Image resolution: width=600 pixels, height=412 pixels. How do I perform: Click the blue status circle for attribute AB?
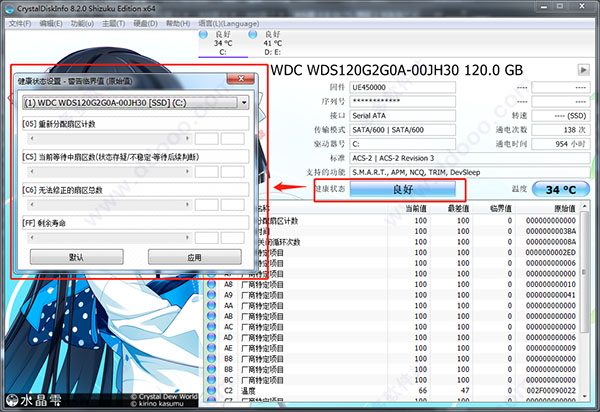pyautogui.click(x=211, y=316)
